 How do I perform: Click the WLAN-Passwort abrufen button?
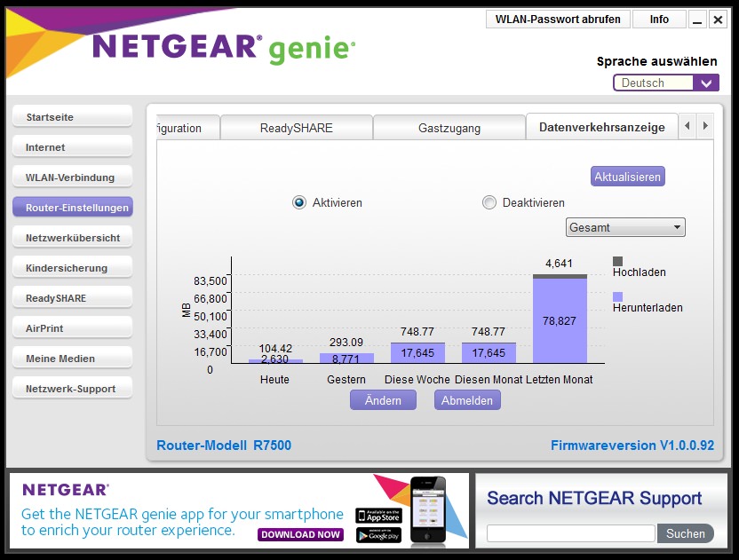tap(558, 20)
